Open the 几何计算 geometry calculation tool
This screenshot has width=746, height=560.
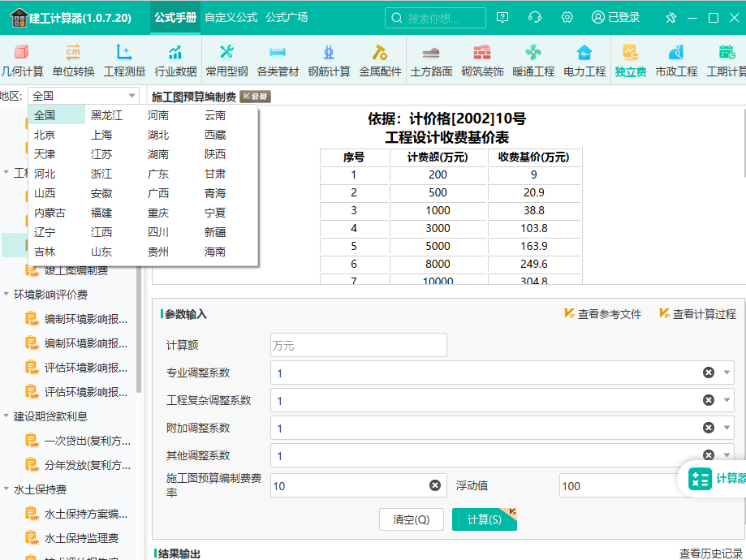22,60
